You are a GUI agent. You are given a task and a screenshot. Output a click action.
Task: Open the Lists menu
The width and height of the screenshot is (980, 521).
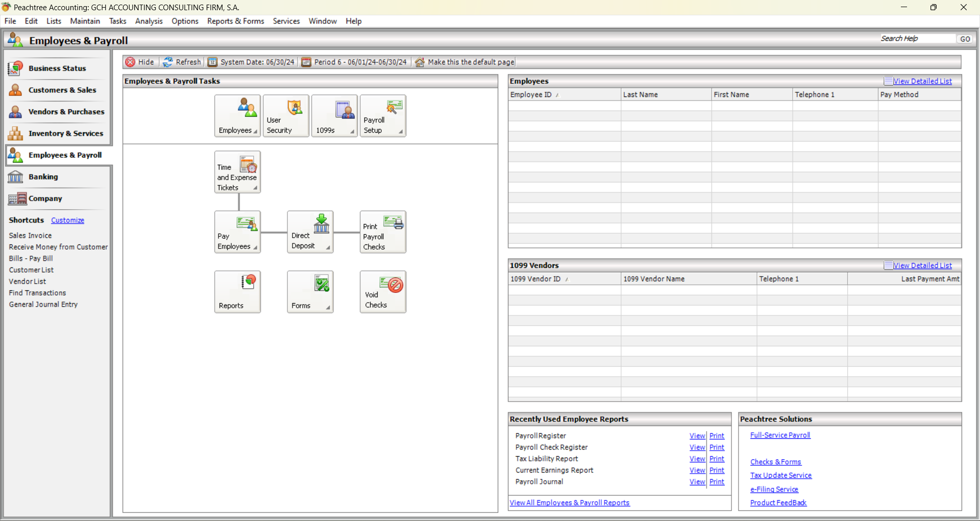pos(54,21)
